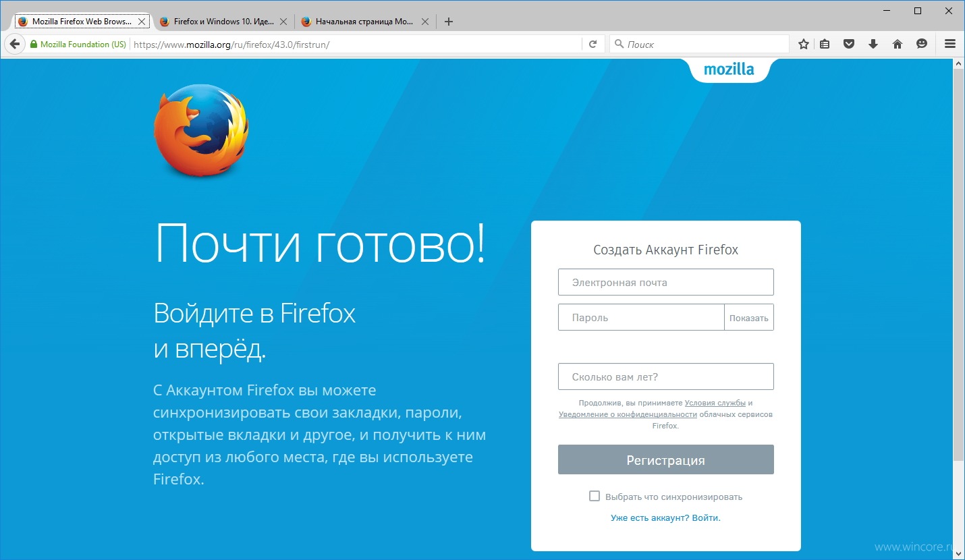965x560 pixels.
Task: Click Показать to reveal password
Action: [749, 318]
